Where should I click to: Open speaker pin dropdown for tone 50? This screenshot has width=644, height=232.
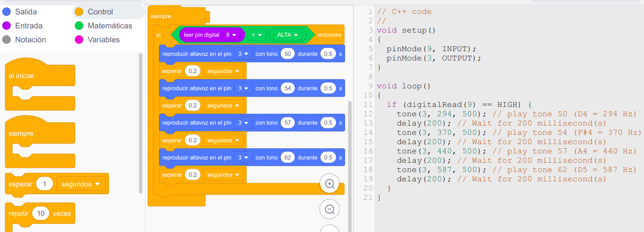click(x=243, y=54)
